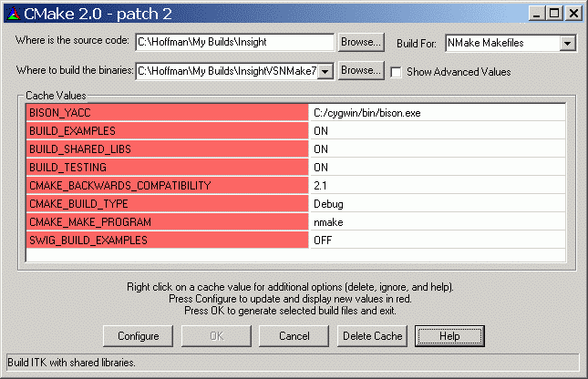Click the Cancel button
Viewport: 588px width, 379px height.
pos(294,336)
